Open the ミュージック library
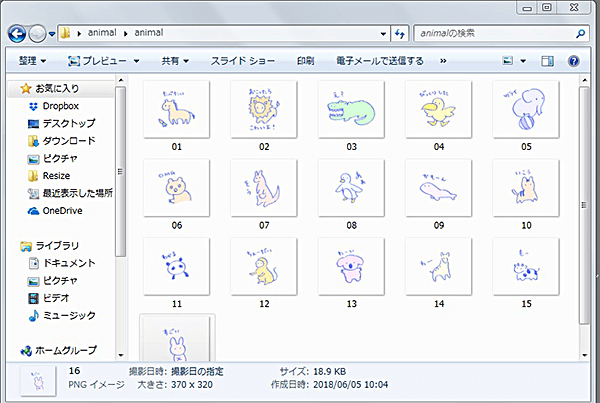 69,315
